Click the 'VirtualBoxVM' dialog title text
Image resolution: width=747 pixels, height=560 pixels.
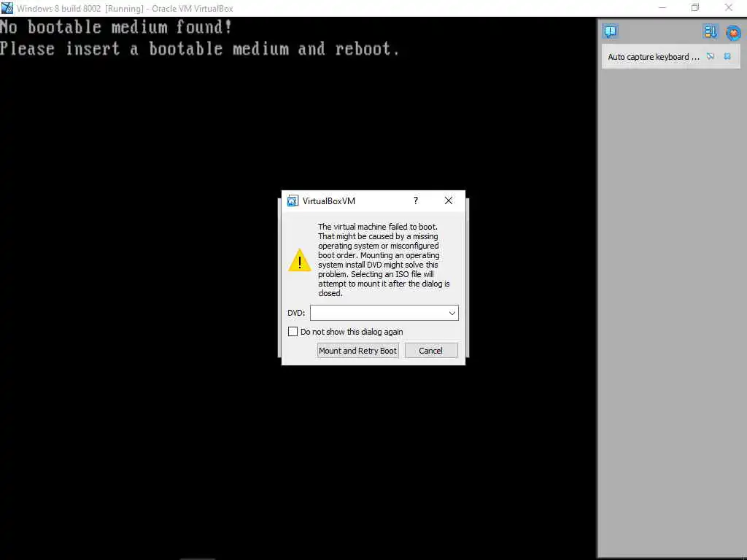click(x=329, y=201)
